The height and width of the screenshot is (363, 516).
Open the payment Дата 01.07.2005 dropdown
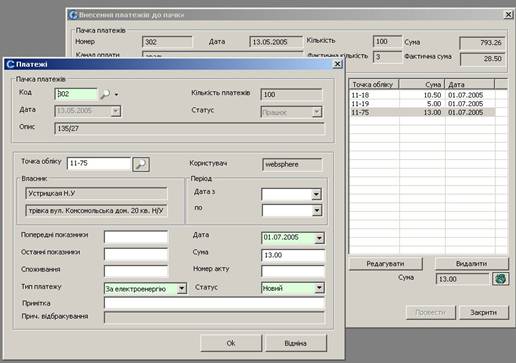pyautogui.click(x=319, y=238)
